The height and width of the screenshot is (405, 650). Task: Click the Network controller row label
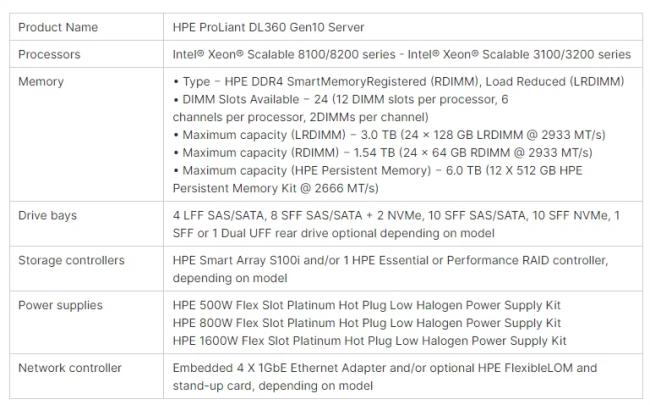(x=70, y=368)
